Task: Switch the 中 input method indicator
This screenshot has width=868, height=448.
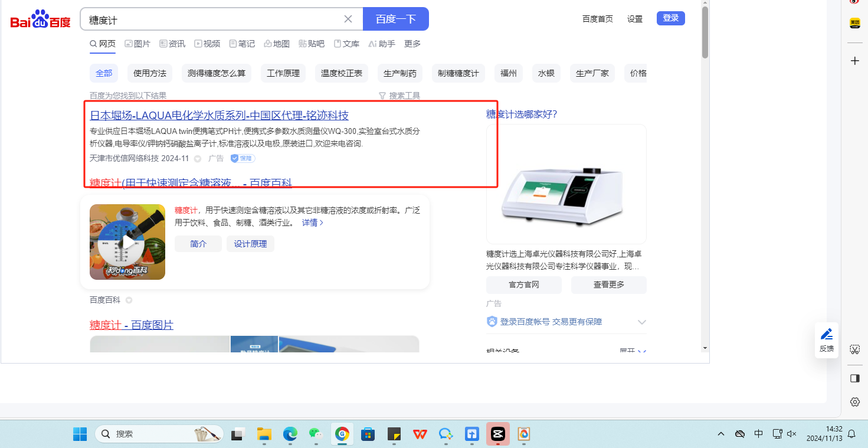Action: coord(758,434)
